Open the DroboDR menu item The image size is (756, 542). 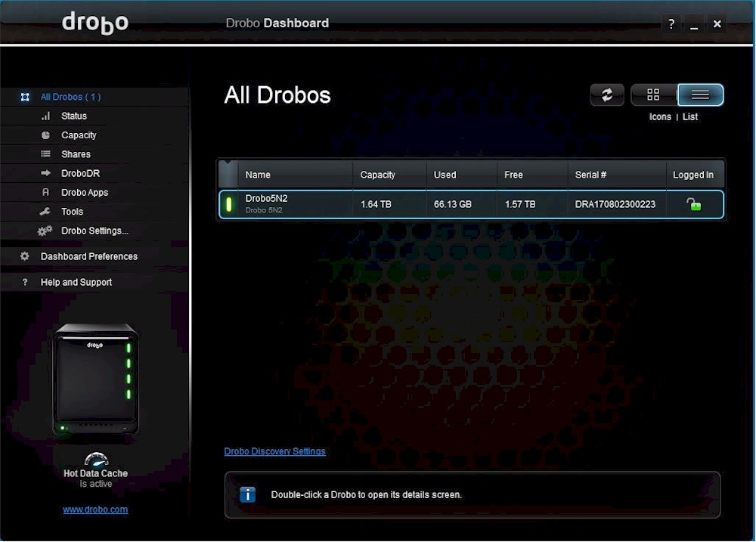tap(81, 173)
